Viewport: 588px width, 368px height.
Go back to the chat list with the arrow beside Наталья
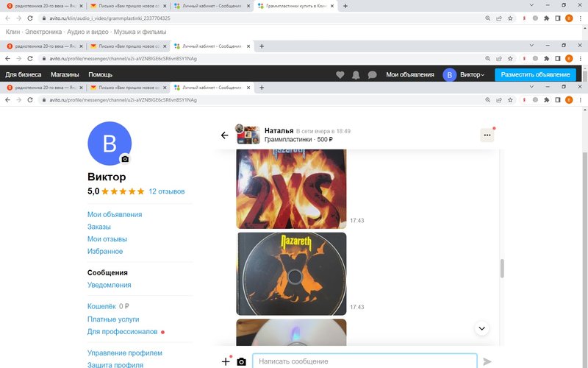(x=224, y=135)
